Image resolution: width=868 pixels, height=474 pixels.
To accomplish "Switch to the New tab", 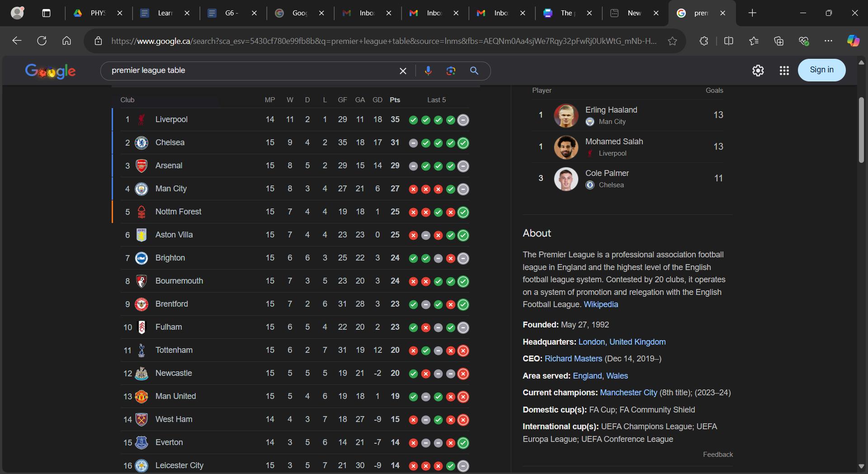I will (635, 13).
